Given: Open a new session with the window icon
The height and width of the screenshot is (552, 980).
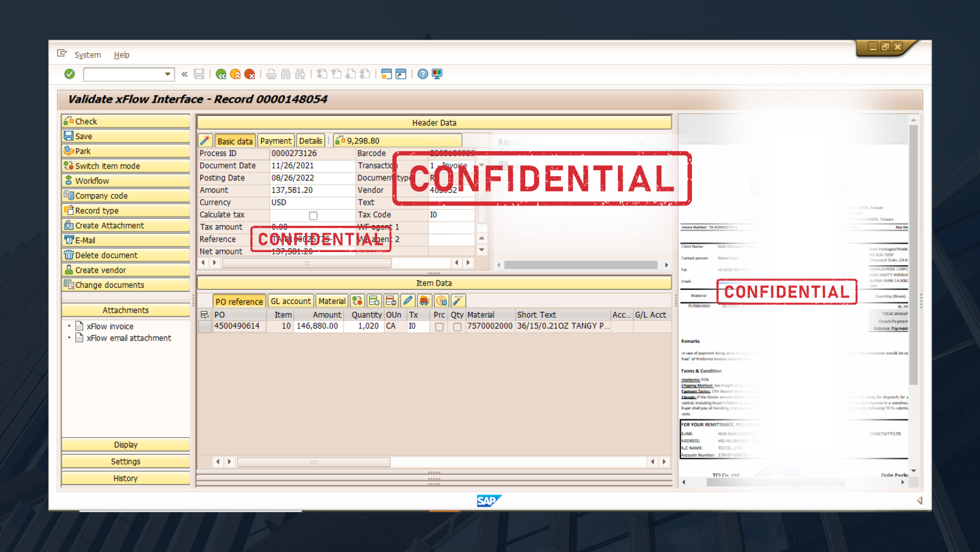Looking at the screenshot, I should (x=386, y=74).
